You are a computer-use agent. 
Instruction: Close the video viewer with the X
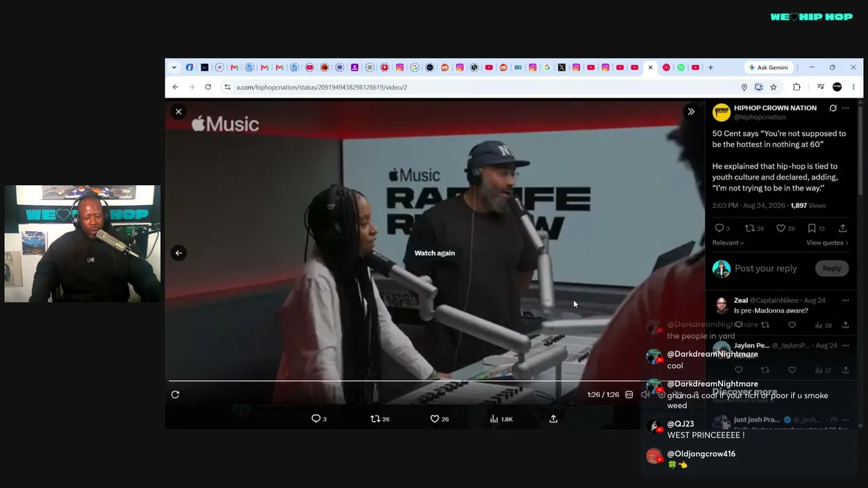pyautogui.click(x=178, y=112)
